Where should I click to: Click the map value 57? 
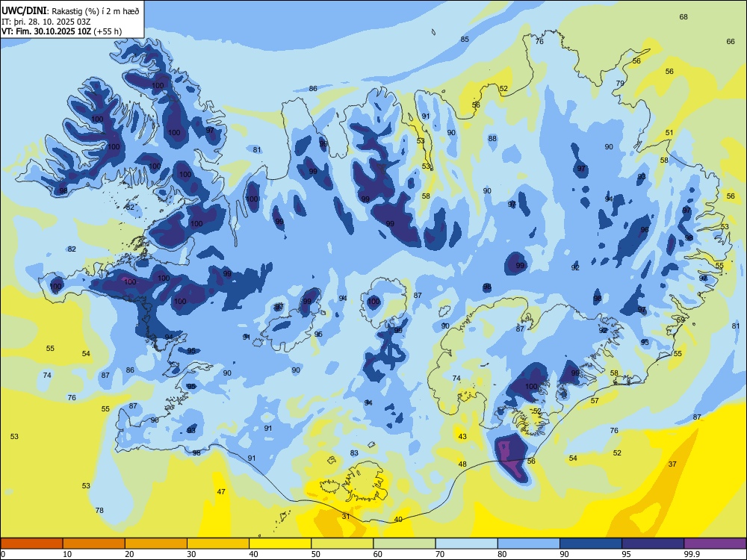[595, 401]
